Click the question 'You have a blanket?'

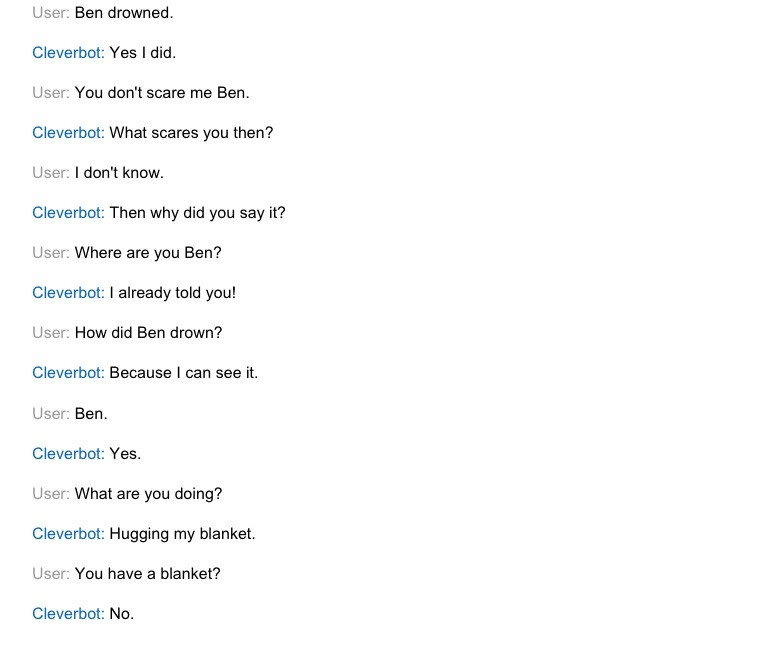coord(147,574)
